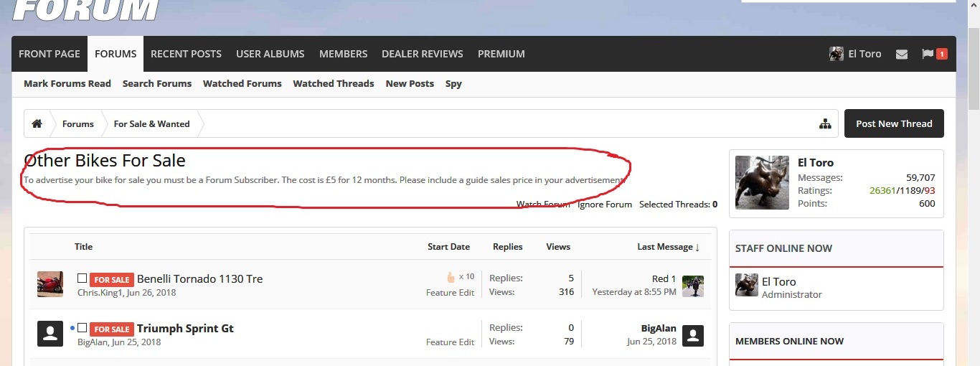Sort threads by Last Message column

pyautogui.click(x=667, y=247)
